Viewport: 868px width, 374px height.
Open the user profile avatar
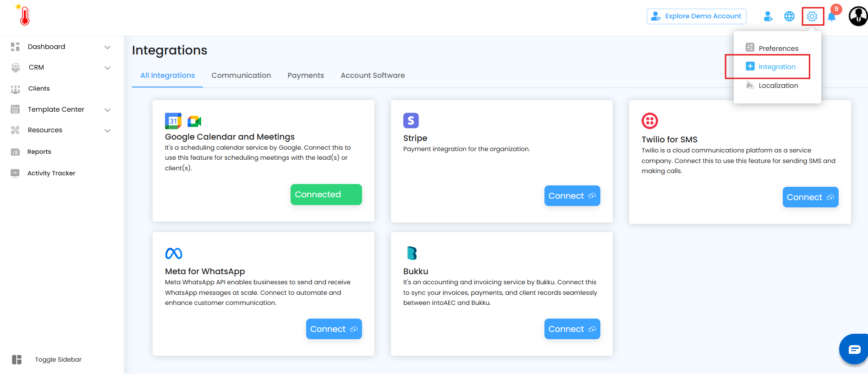point(858,16)
